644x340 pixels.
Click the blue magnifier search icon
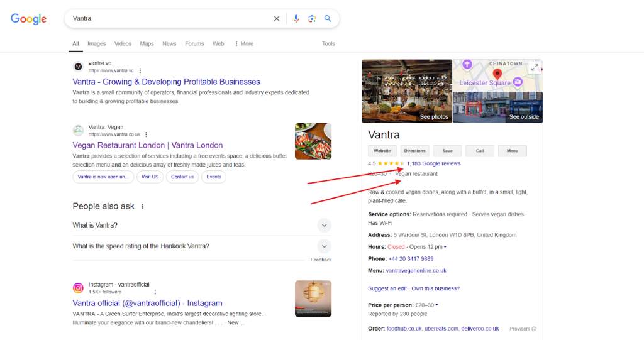[x=328, y=19]
